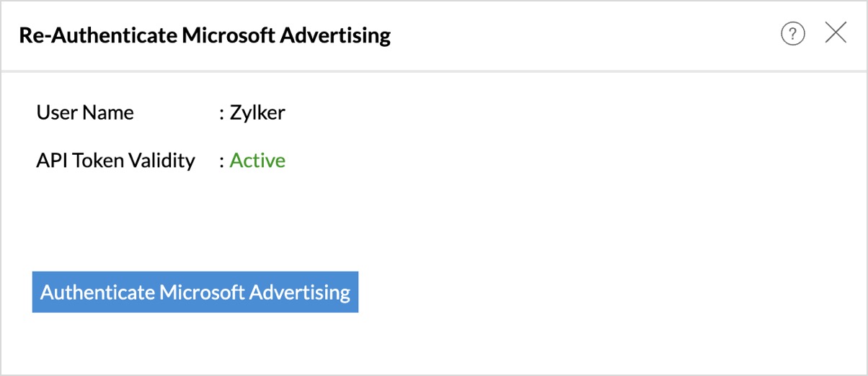Screen dimensions: 868x376
Task: Click the API Token Validity label
Action: pyautogui.click(x=115, y=160)
